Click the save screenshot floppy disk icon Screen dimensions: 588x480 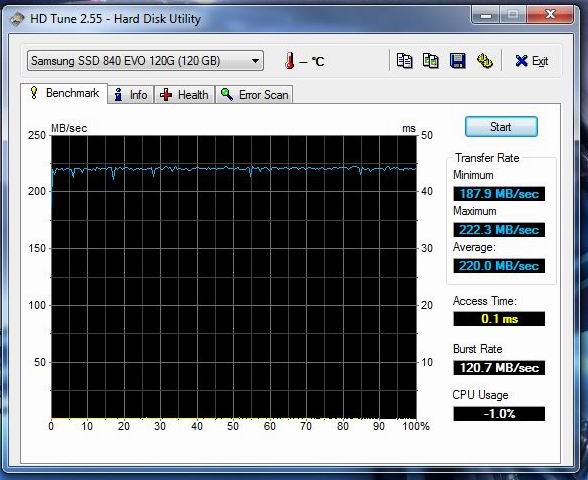point(458,61)
